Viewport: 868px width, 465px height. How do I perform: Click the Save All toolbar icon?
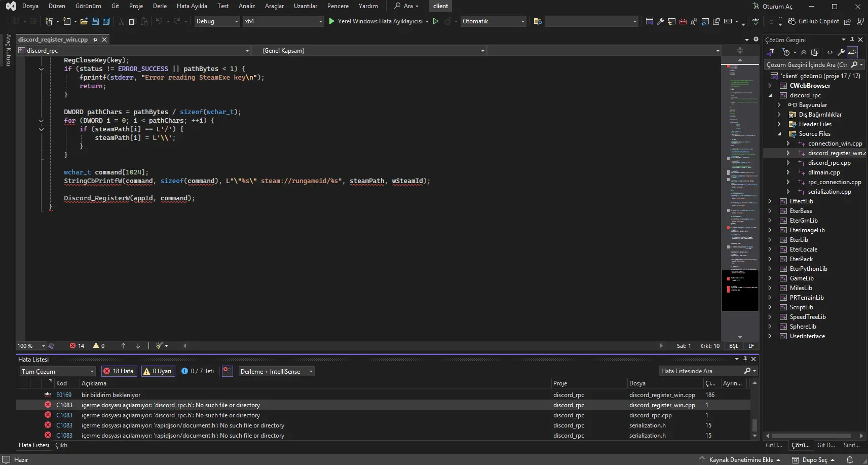106,21
